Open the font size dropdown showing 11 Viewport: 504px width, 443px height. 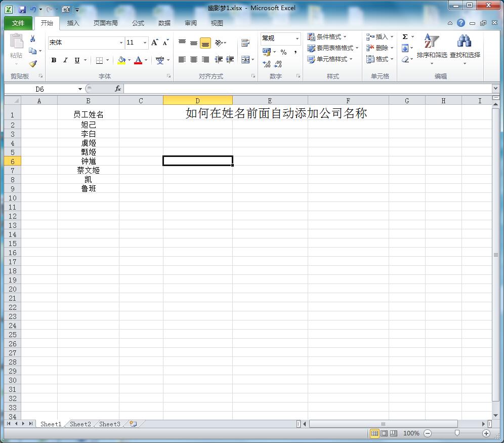click(145, 43)
